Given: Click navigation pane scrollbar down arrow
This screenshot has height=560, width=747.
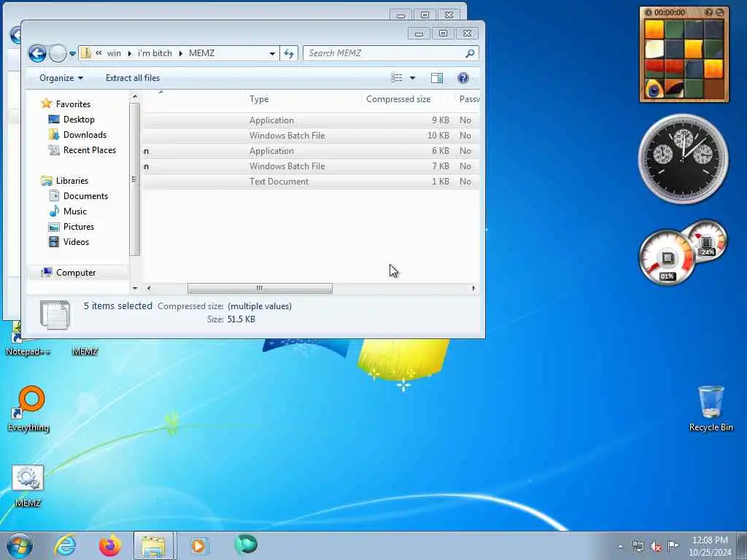Looking at the screenshot, I should click(x=135, y=287).
